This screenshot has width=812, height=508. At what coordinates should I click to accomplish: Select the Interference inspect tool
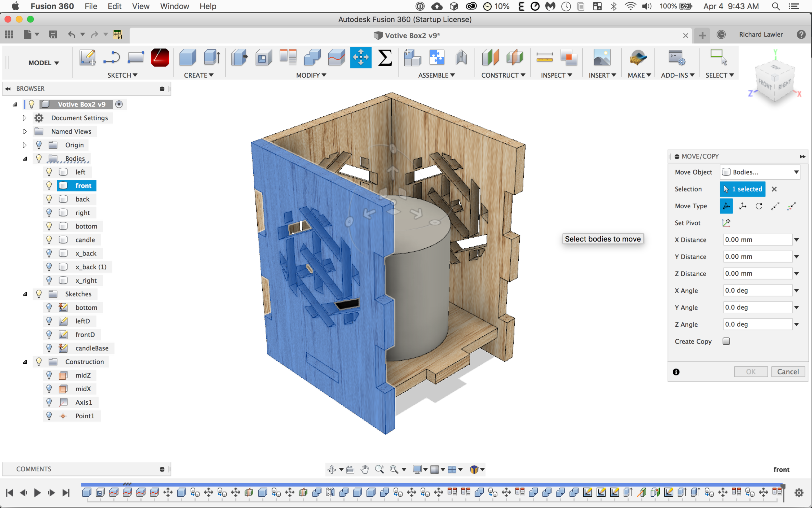[569, 58]
